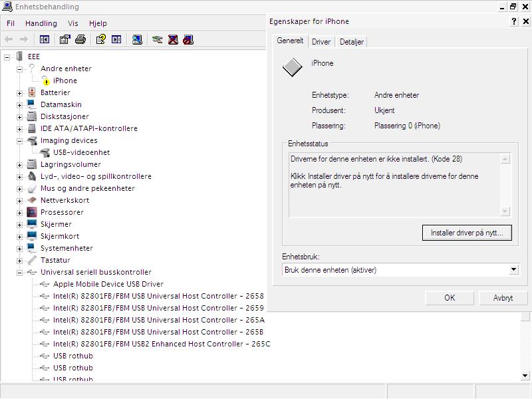
Task: Switch to the Detaljer tab
Action: click(352, 42)
